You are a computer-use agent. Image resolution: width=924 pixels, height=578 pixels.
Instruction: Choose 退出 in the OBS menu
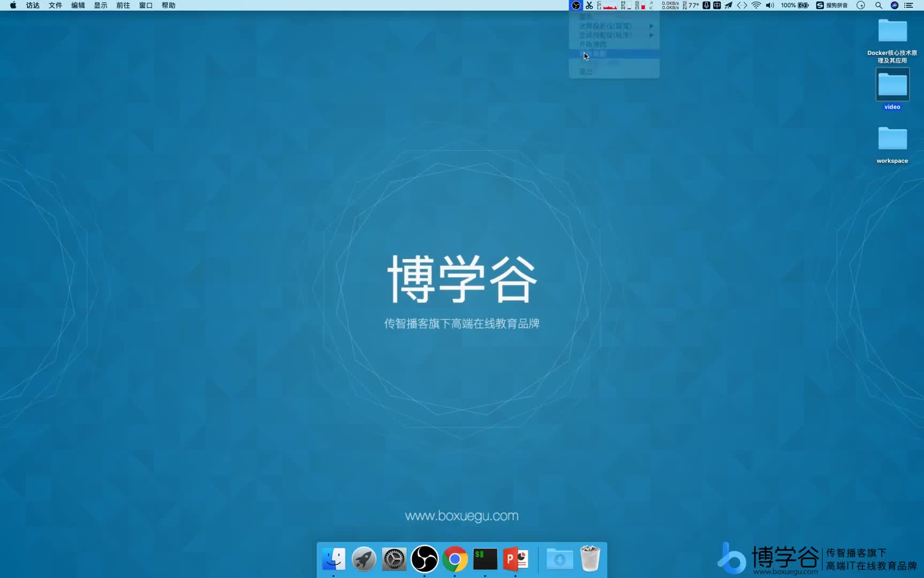tap(614, 72)
